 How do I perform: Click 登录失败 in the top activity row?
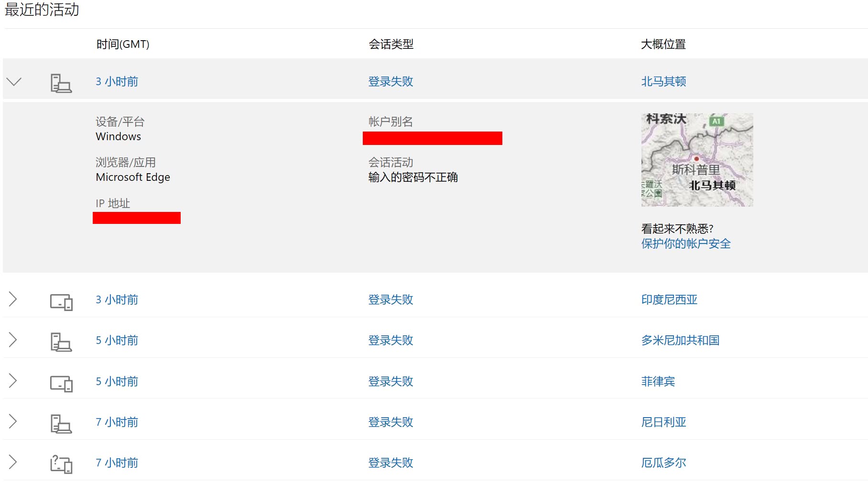(x=391, y=81)
